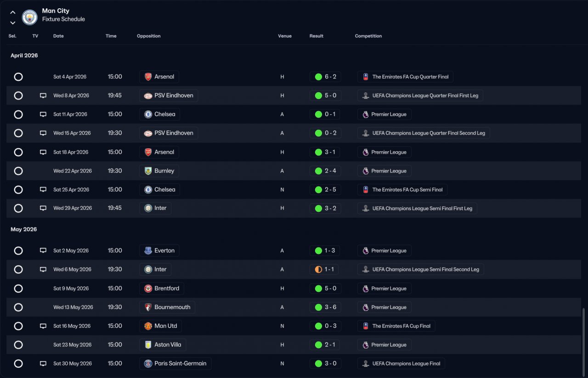
Task: Open the 3 - 0 result versus Paris Saint-Germain
Action: pyautogui.click(x=325, y=364)
